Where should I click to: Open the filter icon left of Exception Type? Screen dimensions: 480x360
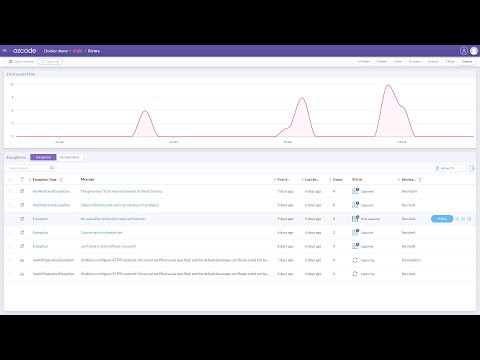point(22,179)
